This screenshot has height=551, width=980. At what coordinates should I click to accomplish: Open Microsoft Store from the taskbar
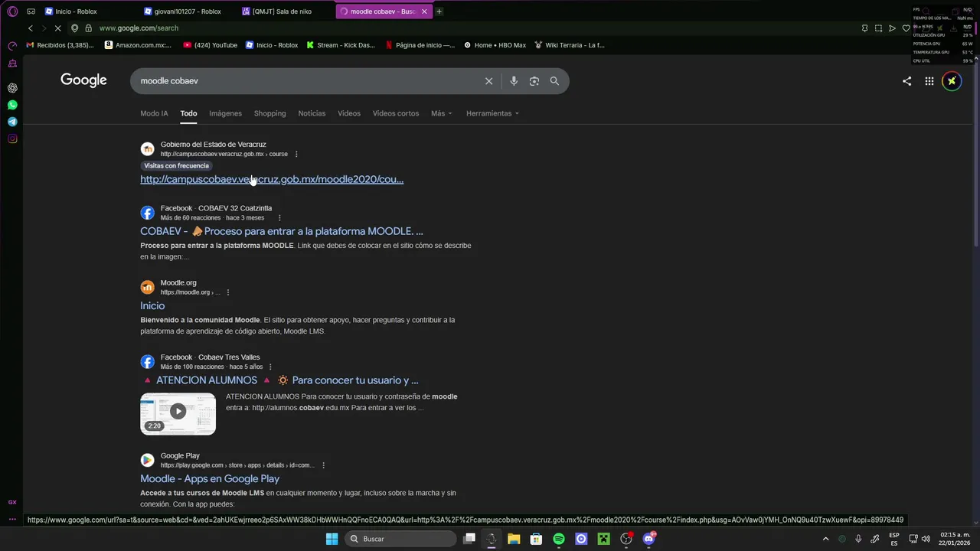(x=536, y=539)
